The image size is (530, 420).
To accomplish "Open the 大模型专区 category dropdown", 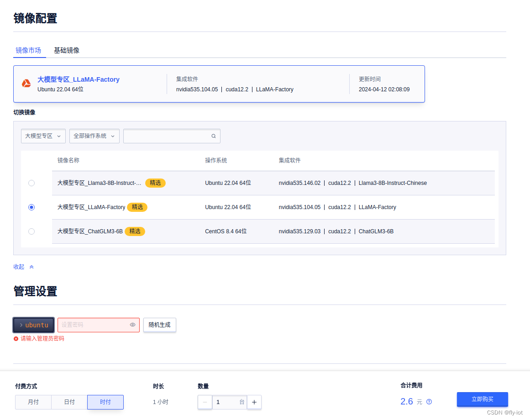I will (43, 136).
